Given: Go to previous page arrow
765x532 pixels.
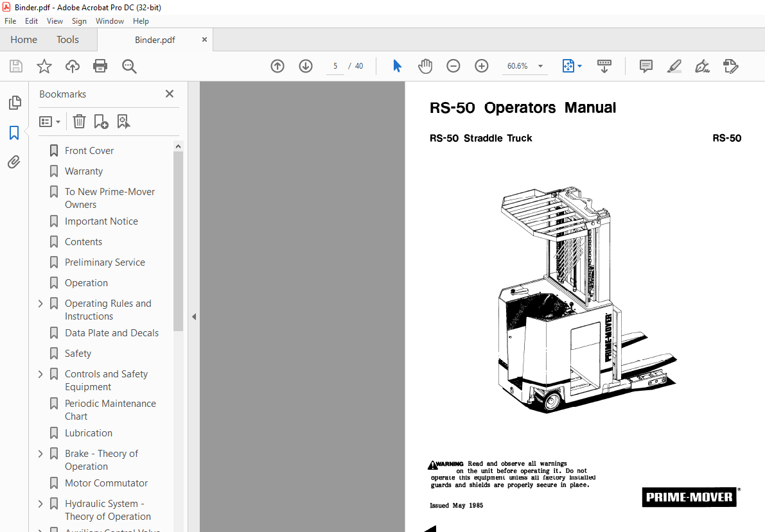Looking at the screenshot, I should pos(277,66).
